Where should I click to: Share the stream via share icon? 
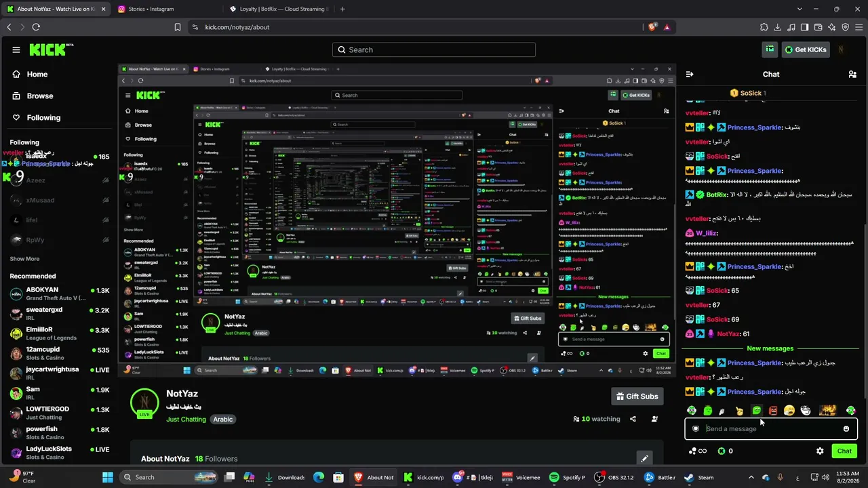tap(633, 419)
